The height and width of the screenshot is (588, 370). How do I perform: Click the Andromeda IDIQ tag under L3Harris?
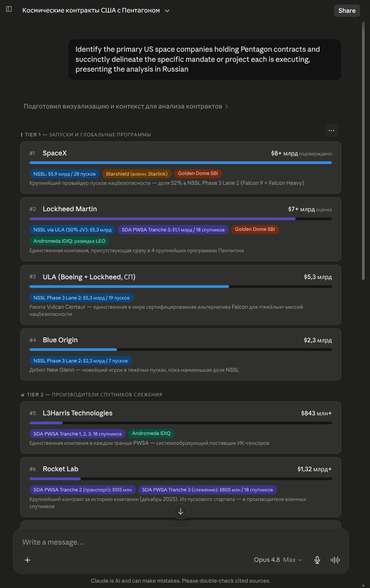tap(151, 433)
